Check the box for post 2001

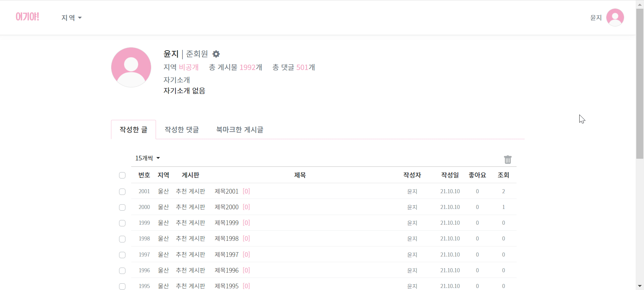pos(122,192)
